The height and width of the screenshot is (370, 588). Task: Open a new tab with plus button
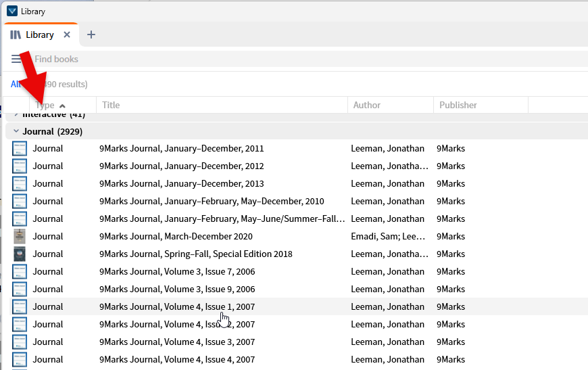tap(91, 35)
